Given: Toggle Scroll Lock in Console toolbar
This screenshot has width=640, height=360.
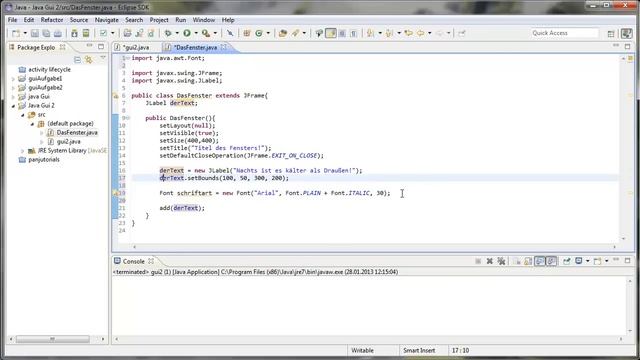Looking at the screenshot, I should 529,261.
